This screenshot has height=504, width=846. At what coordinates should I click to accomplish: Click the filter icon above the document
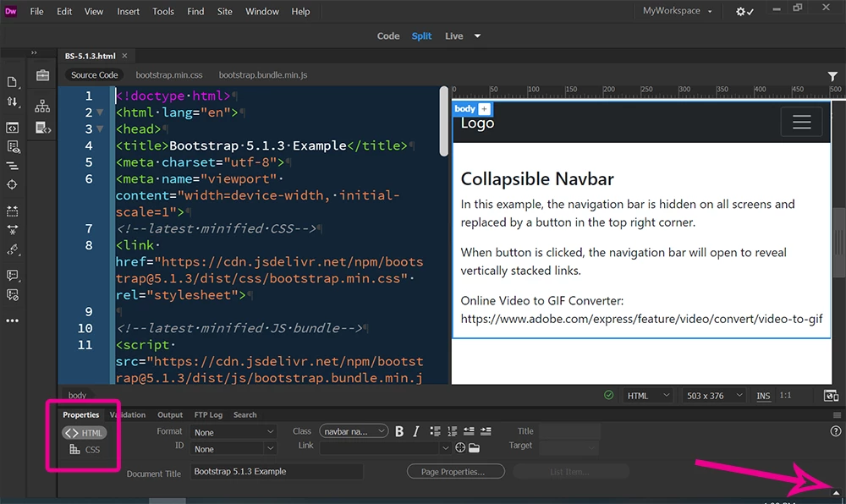coord(832,76)
